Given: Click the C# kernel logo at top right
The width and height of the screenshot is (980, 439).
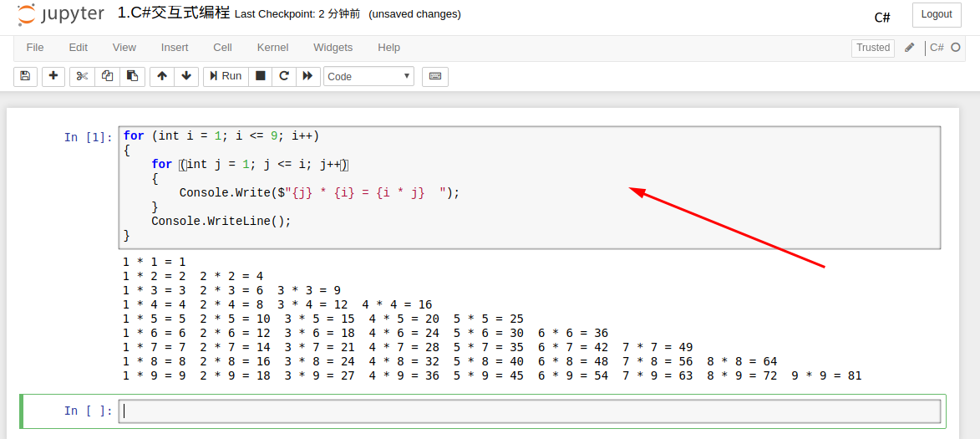Looking at the screenshot, I should [x=882, y=17].
